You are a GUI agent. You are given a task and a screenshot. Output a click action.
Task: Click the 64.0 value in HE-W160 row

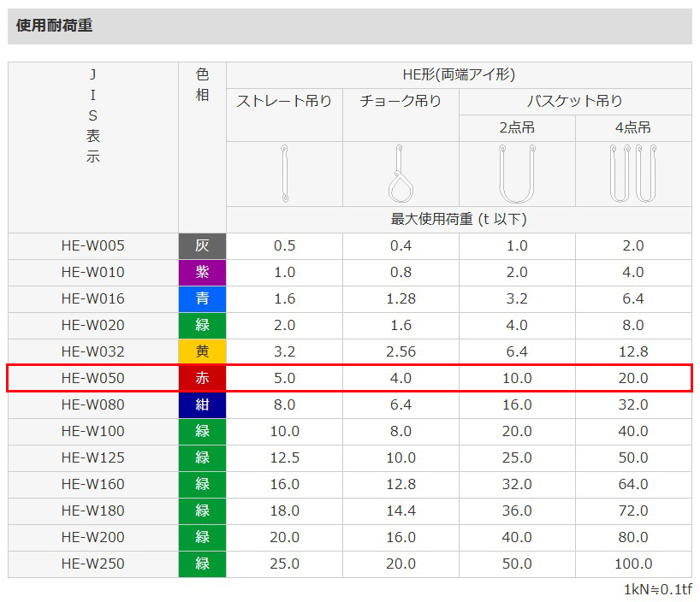click(x=633, y=484)
